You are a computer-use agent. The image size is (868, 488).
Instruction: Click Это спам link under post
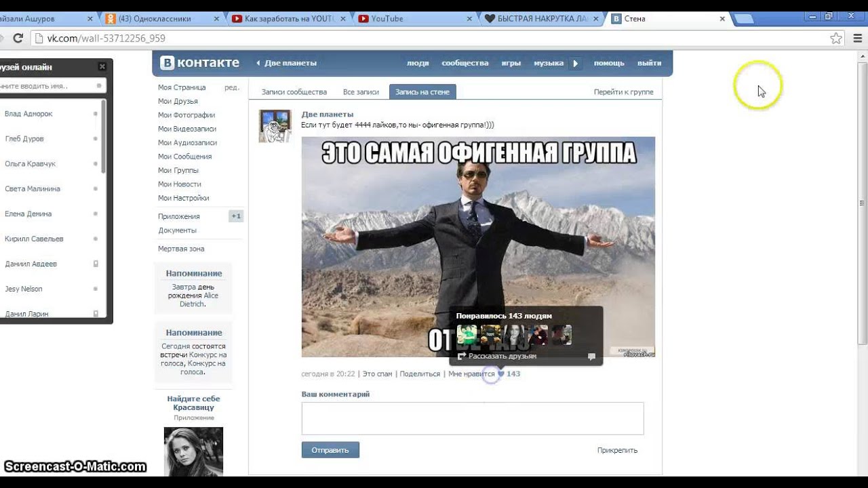[x=378, y=373]
